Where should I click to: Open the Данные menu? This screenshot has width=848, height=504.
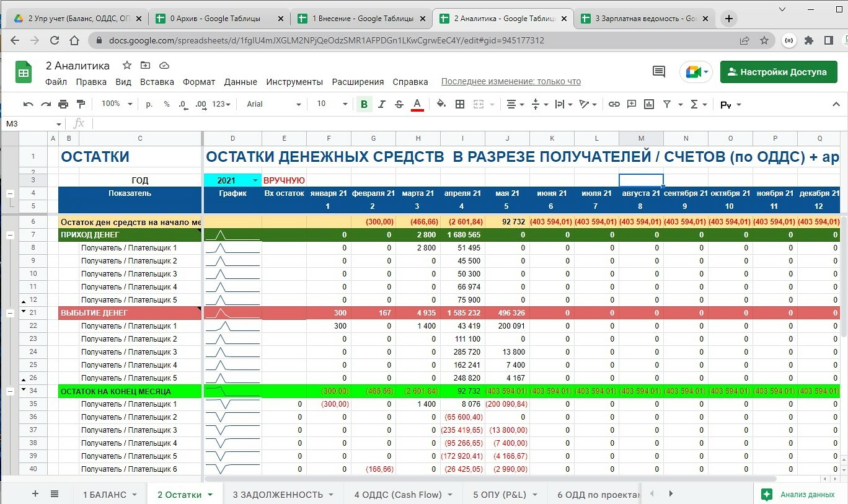pos(241,82)
